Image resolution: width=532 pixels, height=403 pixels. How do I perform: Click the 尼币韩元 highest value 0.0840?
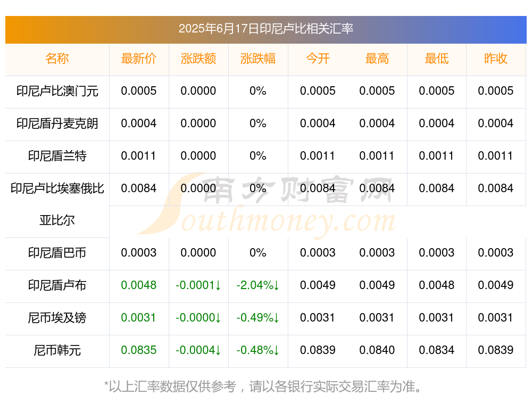[377, 350]
